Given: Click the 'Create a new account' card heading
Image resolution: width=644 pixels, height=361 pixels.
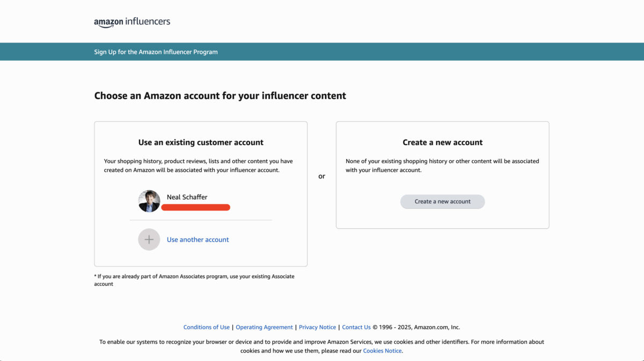Looking at the screenshot, I should tap(442, 142).
